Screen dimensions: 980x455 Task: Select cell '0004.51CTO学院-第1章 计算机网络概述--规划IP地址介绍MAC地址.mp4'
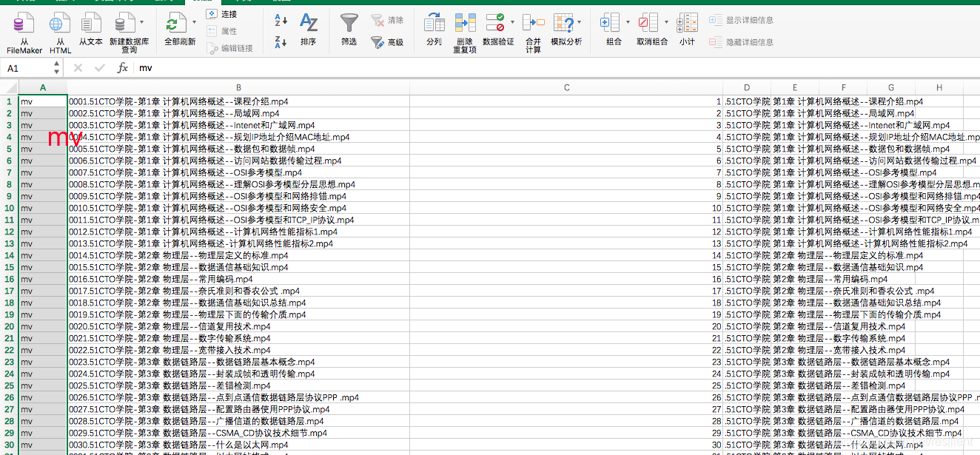pyautogui.click(x=238, y=137)
